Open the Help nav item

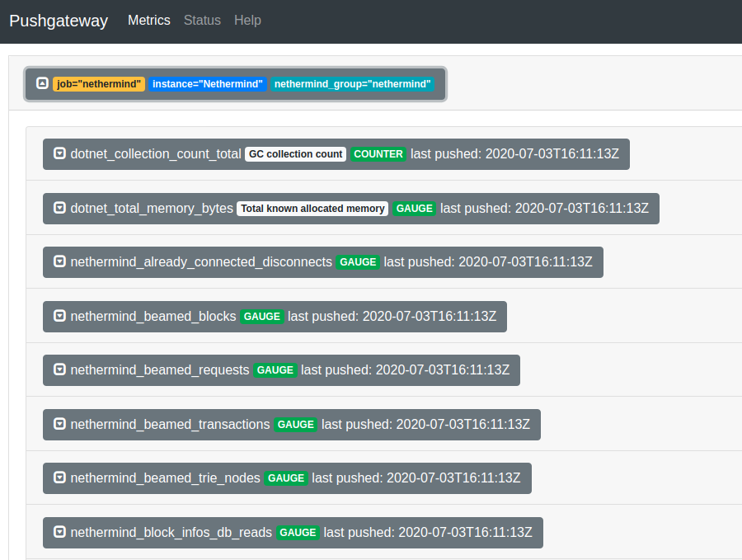[x=247, y=21]
